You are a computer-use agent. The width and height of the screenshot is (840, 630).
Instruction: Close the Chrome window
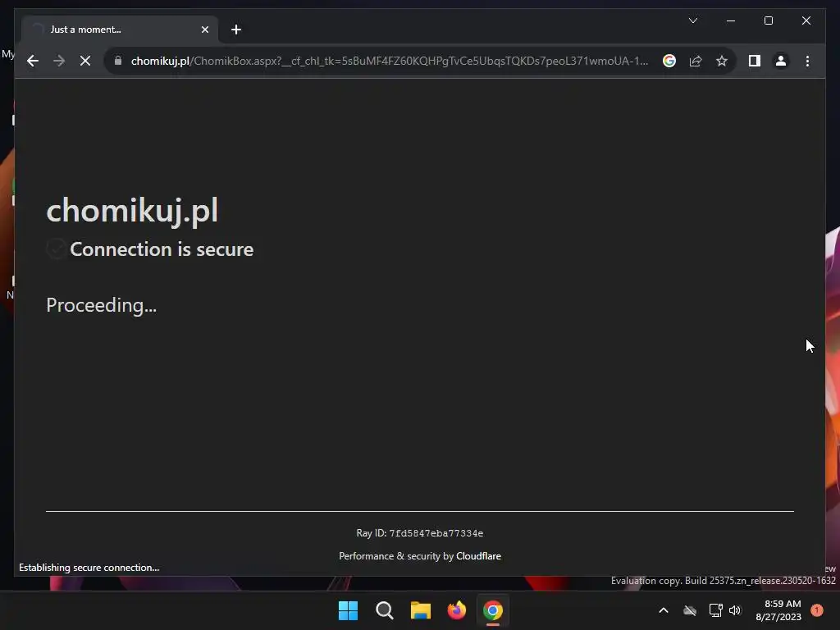click(x=806, y=21)
